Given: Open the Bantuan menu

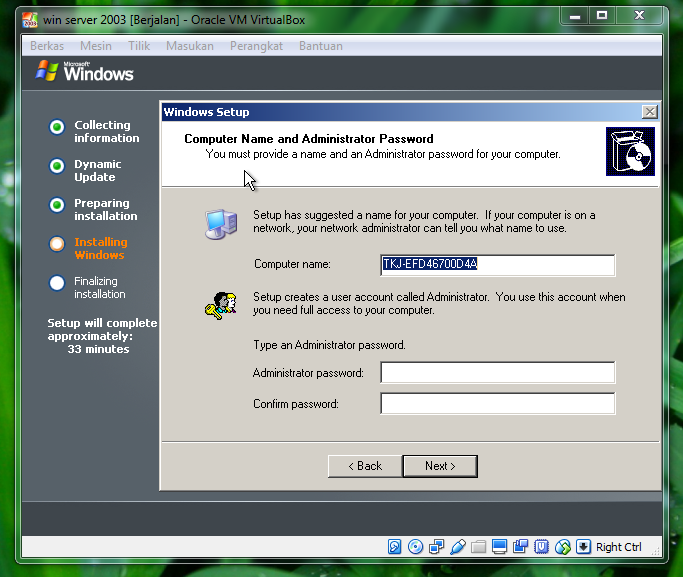Looking at the screenshot, I should click(x=321, y=46).
